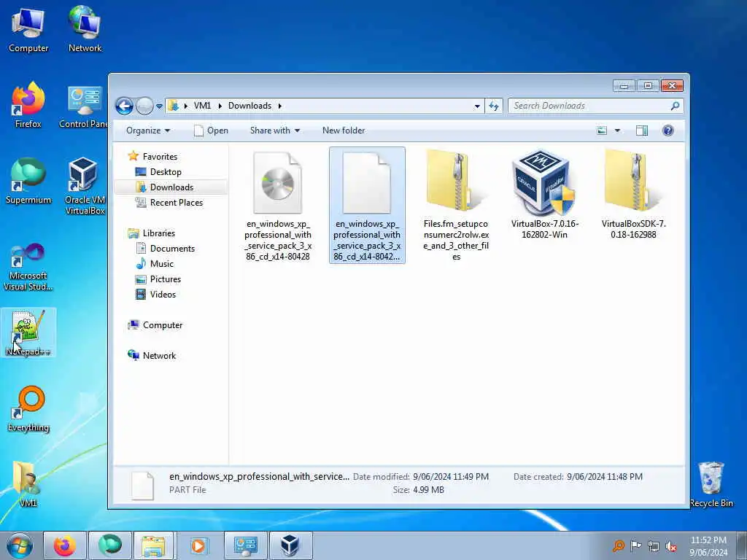The height and width of the screenshot is (560, 747).
Task: Go back using the Explorer back arrow
Action: pyautogui.click(x=124, y=106)
